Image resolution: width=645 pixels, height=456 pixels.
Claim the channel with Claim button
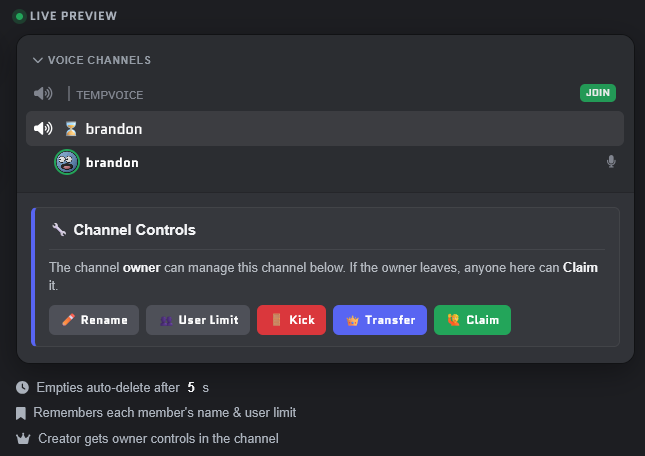[472, 320]
